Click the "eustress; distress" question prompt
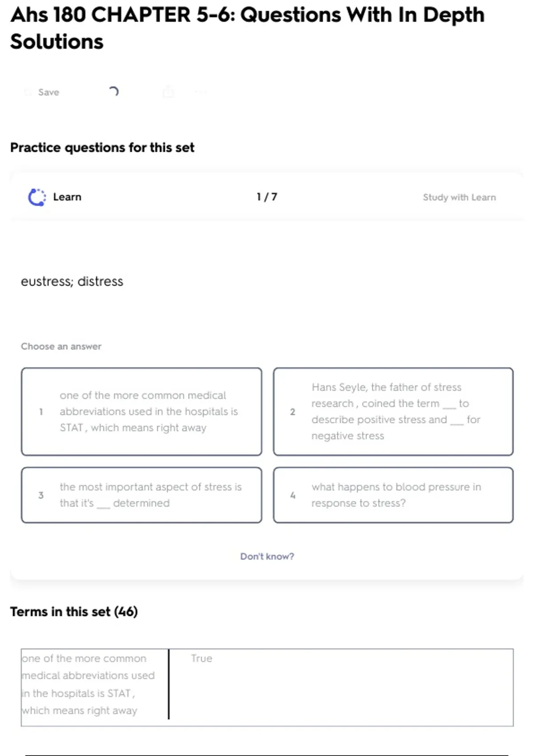The width and height of the screenshot is (534, 756). click(x=72, y=281)
